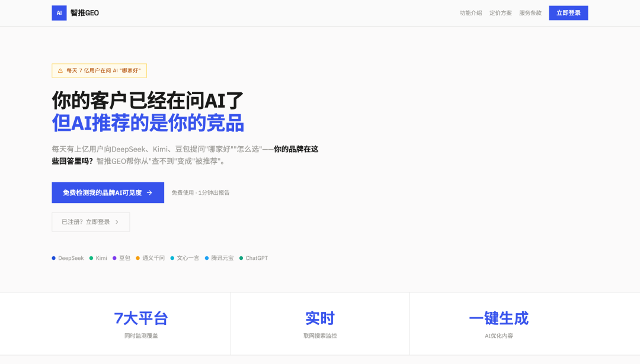Click the blue AI logo icon

pos(59,13)
